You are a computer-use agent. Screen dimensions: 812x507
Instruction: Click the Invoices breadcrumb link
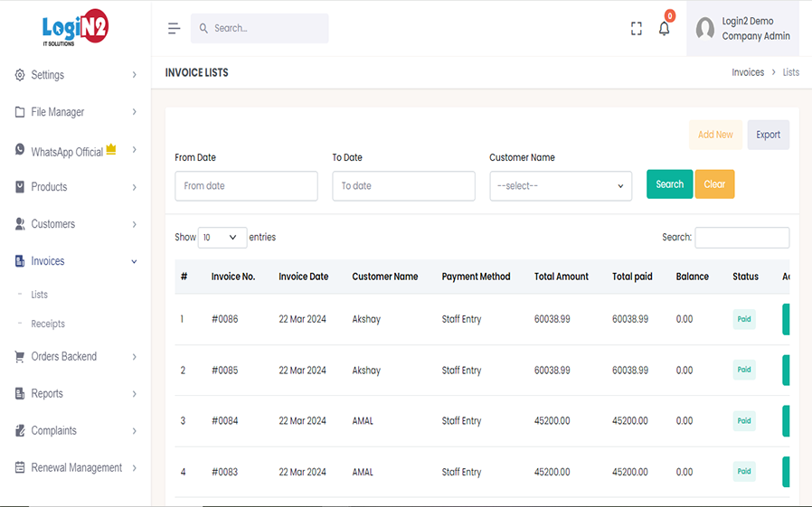click(748, 72)
